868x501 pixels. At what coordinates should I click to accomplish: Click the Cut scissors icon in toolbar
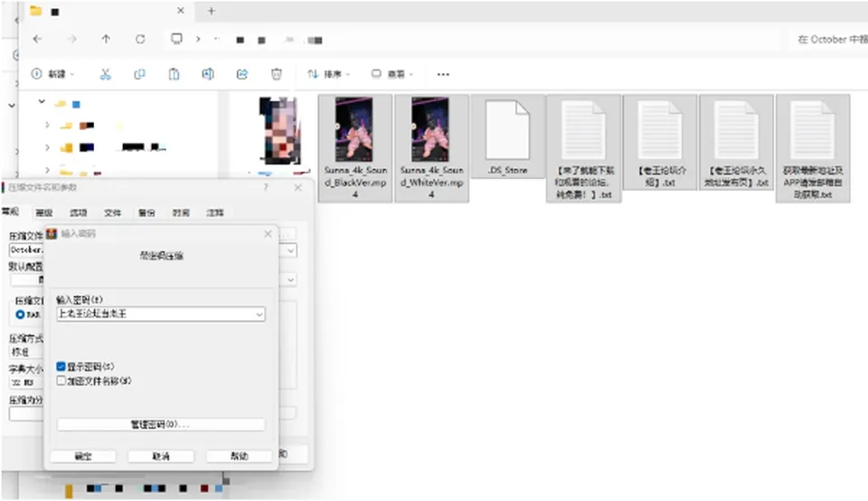105,73
